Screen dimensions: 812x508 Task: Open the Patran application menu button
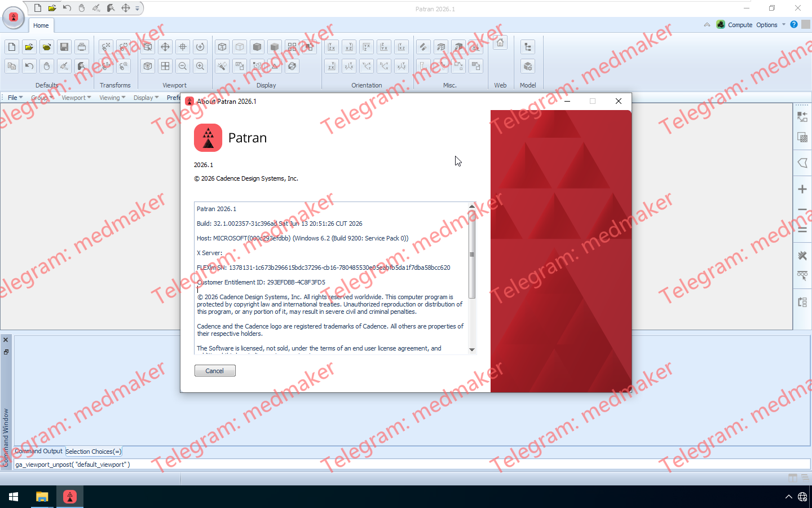point(14,17)
